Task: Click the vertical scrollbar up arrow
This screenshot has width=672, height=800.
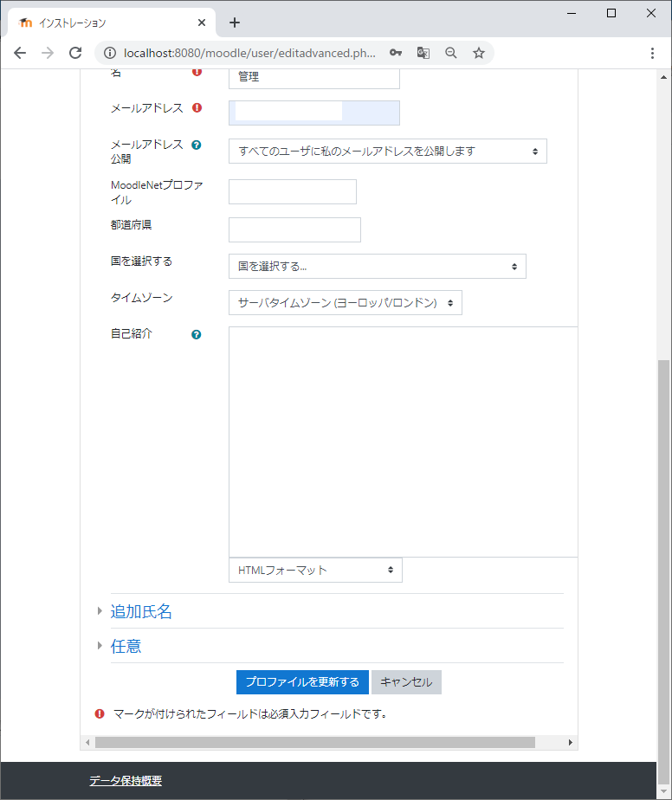Action: [664, 77]
